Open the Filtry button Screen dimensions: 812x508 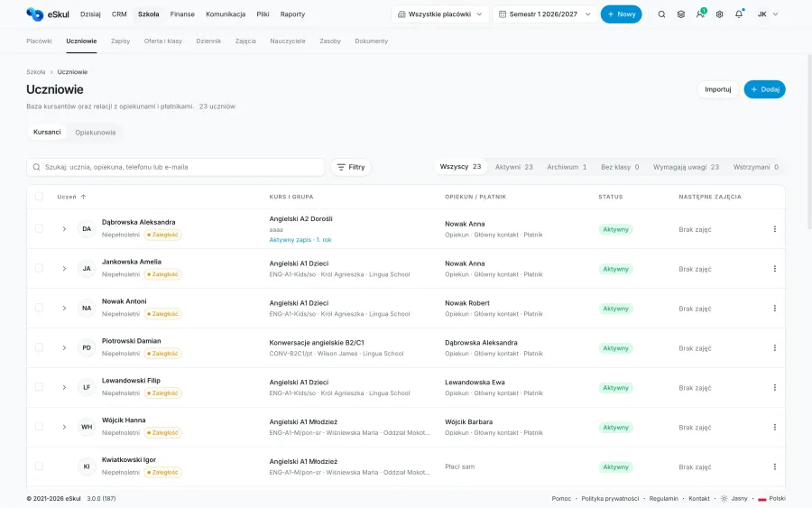coord(351,167)
